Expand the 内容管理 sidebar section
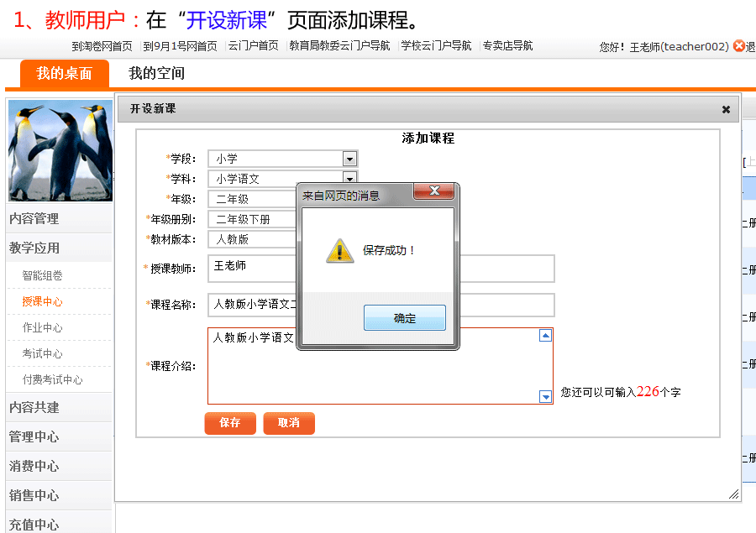This screenshot has height=533, width=756. click(34, 218)
